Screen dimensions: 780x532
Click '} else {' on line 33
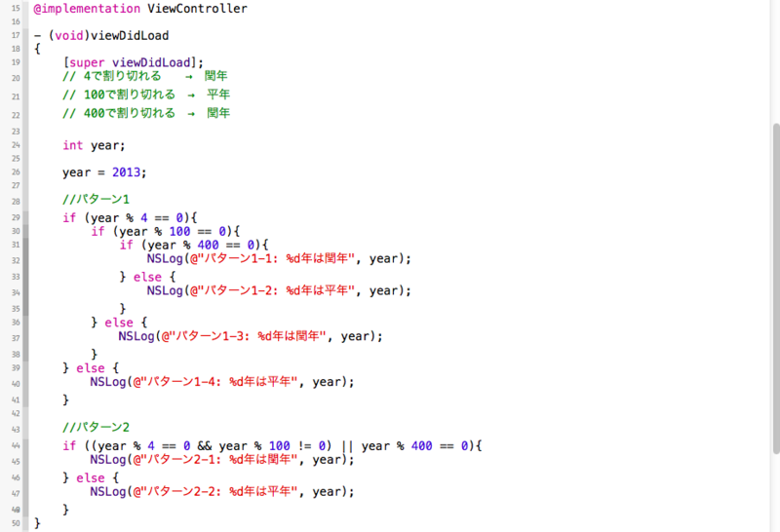click(148, 277)
